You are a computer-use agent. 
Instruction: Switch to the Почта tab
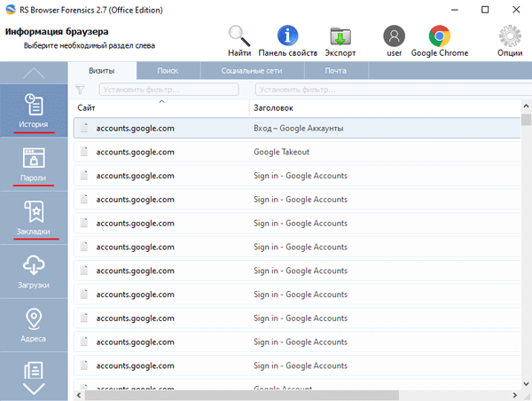click(336, 71)
